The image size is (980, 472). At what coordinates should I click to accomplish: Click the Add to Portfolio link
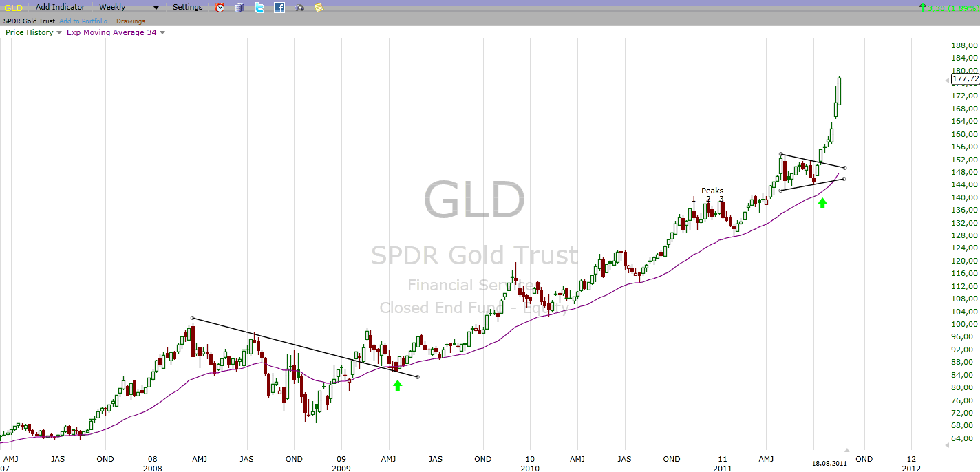point(83,21)
